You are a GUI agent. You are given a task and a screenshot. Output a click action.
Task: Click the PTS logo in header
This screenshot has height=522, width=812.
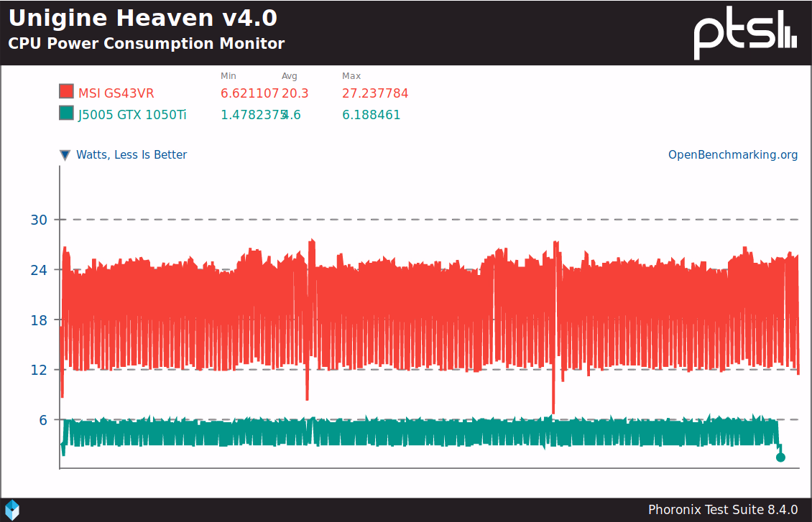[x=745, y=33]
